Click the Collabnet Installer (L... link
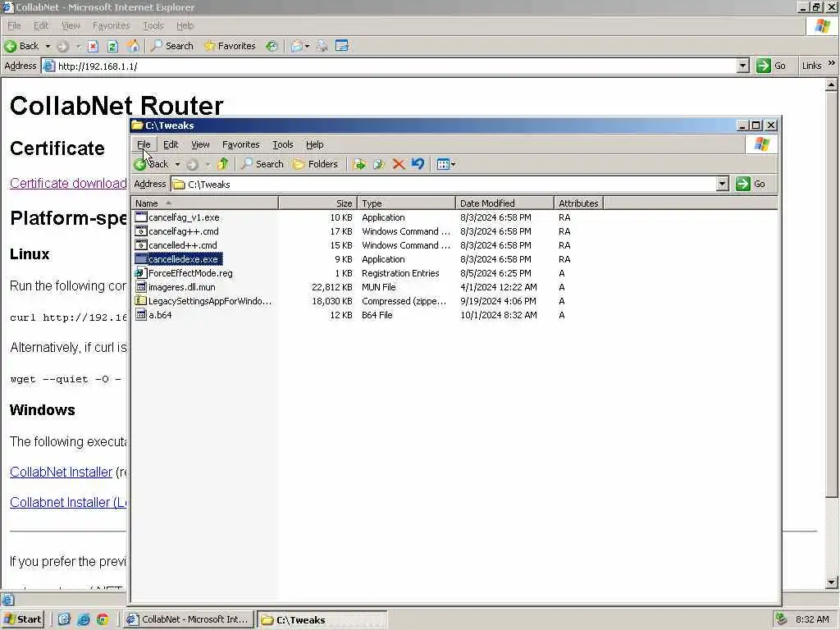This screenshot has width=840, height=630. point(68,503)
